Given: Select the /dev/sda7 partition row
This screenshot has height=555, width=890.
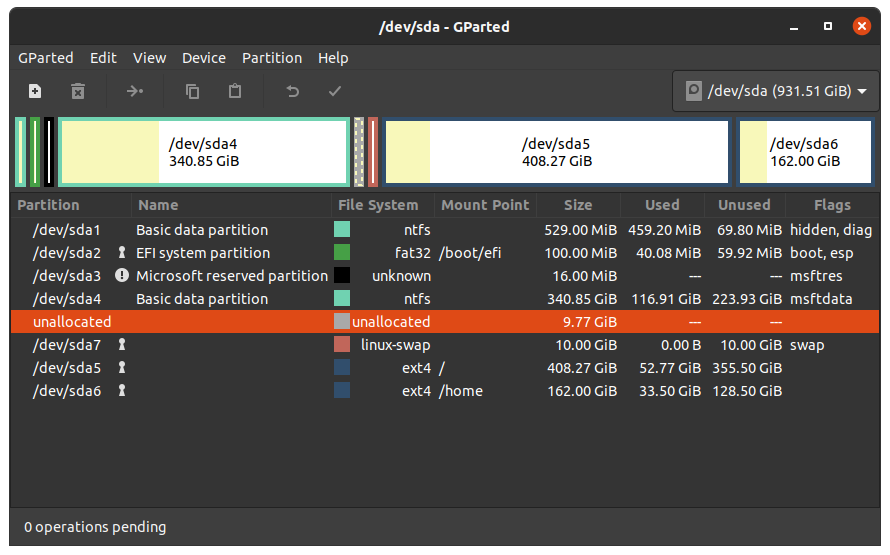Looking at the screenshot, I should point(445,344).
